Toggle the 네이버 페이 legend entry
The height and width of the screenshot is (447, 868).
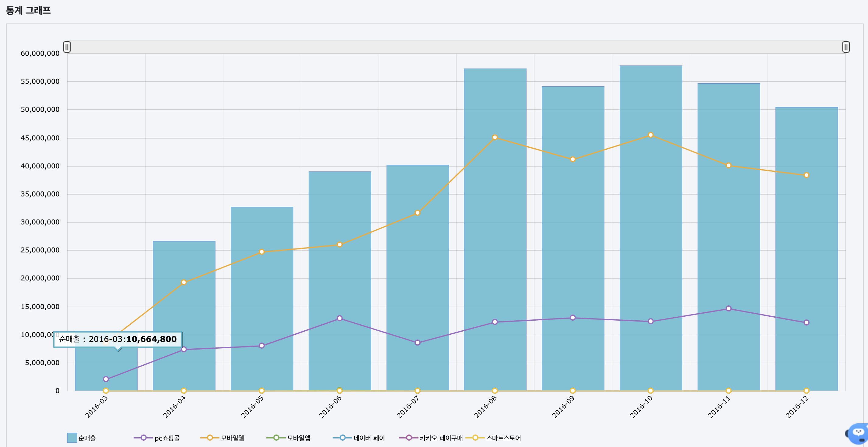pos(359,438)
